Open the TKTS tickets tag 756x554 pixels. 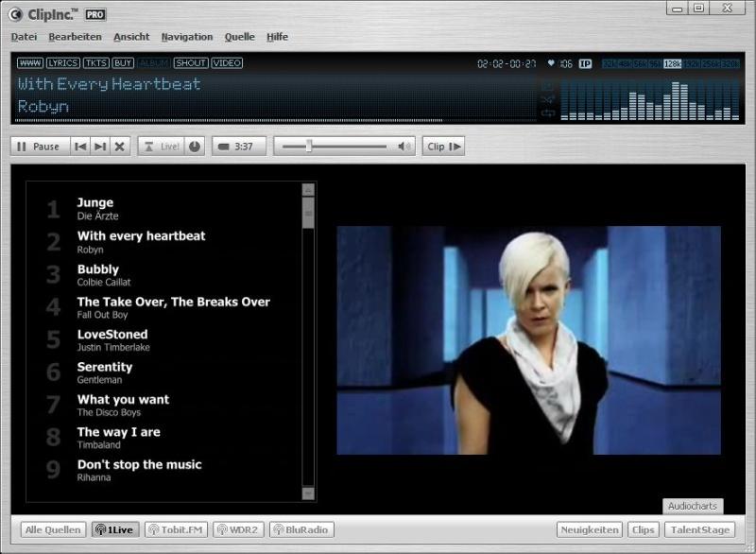tap(95, 63)
